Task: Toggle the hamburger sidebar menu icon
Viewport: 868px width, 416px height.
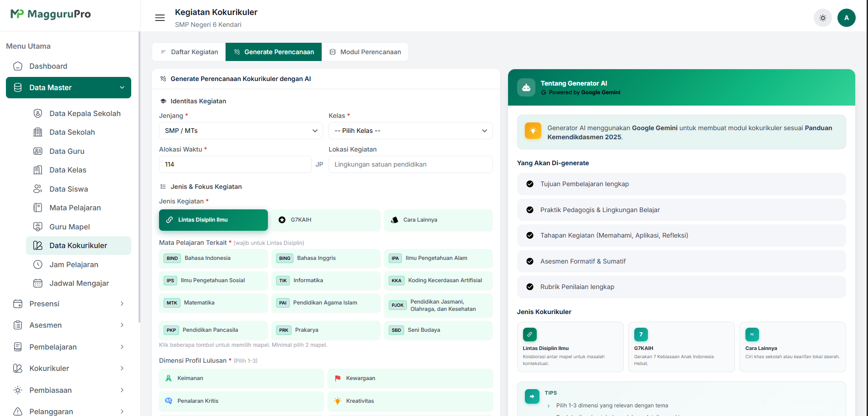Action: click(x=160, y=18)
